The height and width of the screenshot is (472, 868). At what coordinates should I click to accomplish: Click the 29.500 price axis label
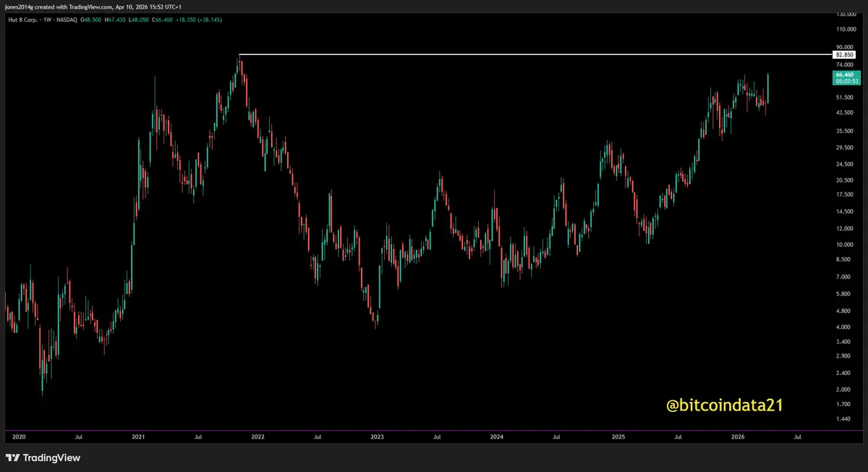pyautogui.click(x=846, y=148)
